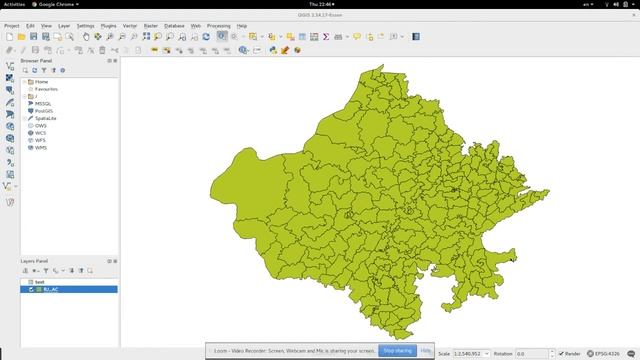Click the Map Tips speech bubble icon
The image size is (640, 360).
click(x=357, y=37)
